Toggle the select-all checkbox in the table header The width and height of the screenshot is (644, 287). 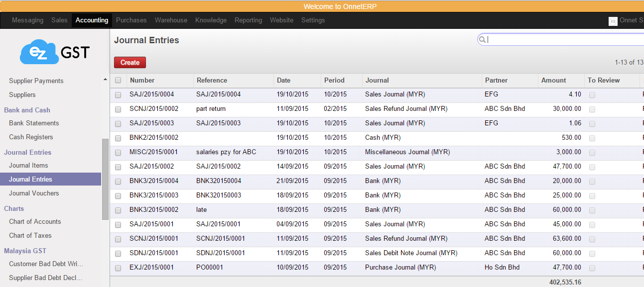pos(118,80)
